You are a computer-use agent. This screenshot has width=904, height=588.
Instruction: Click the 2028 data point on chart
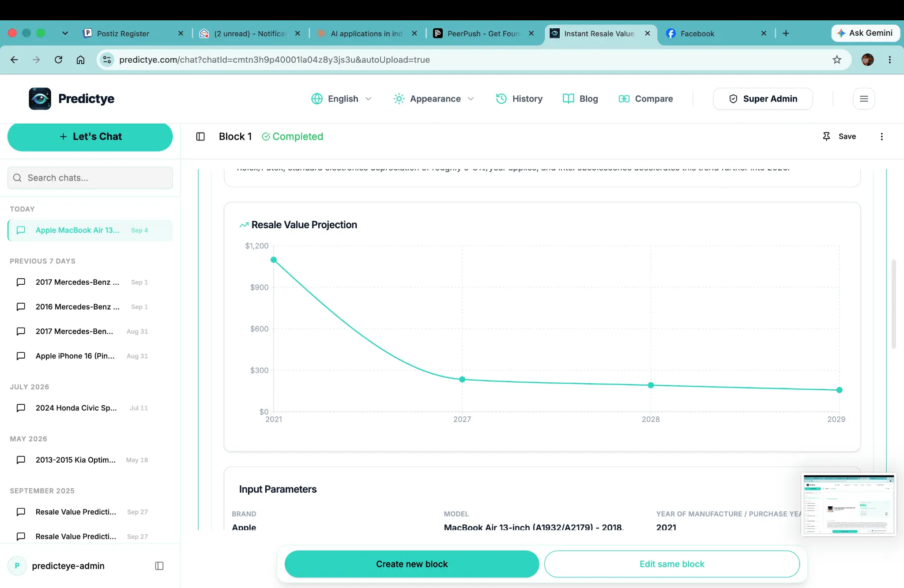click(x=651, y=385)
